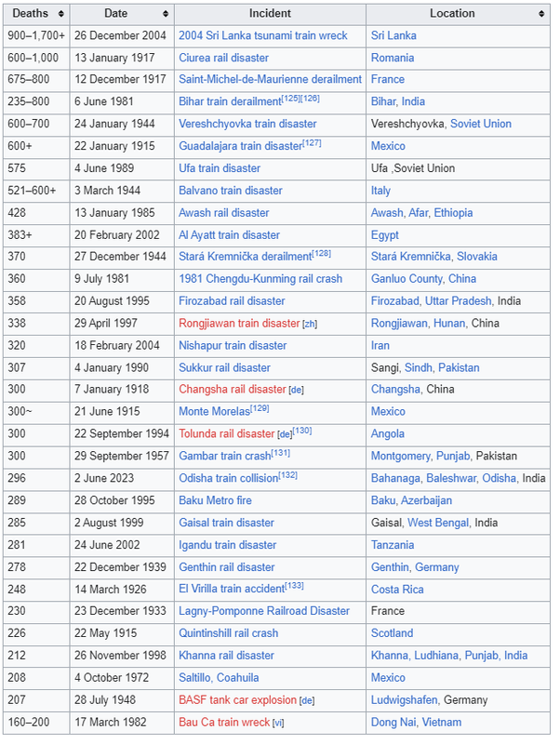Open Ciurea rail disaster article

tap(223, 58)
